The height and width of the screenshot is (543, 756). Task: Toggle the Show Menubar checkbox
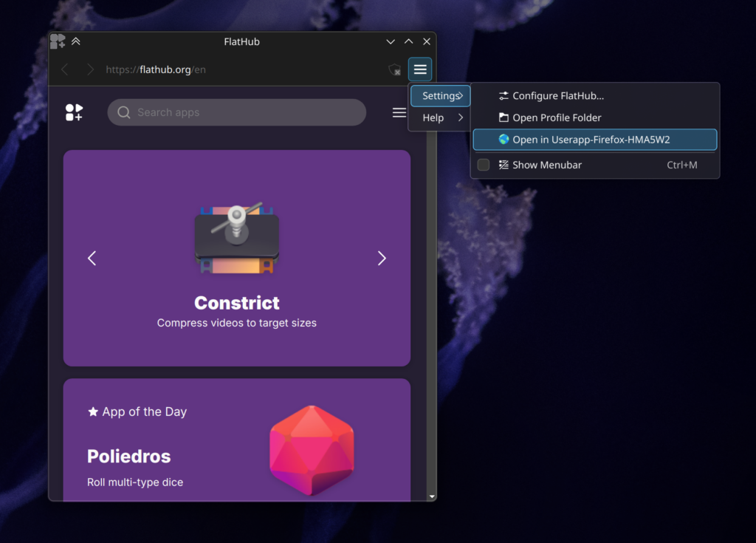[484, 165]
